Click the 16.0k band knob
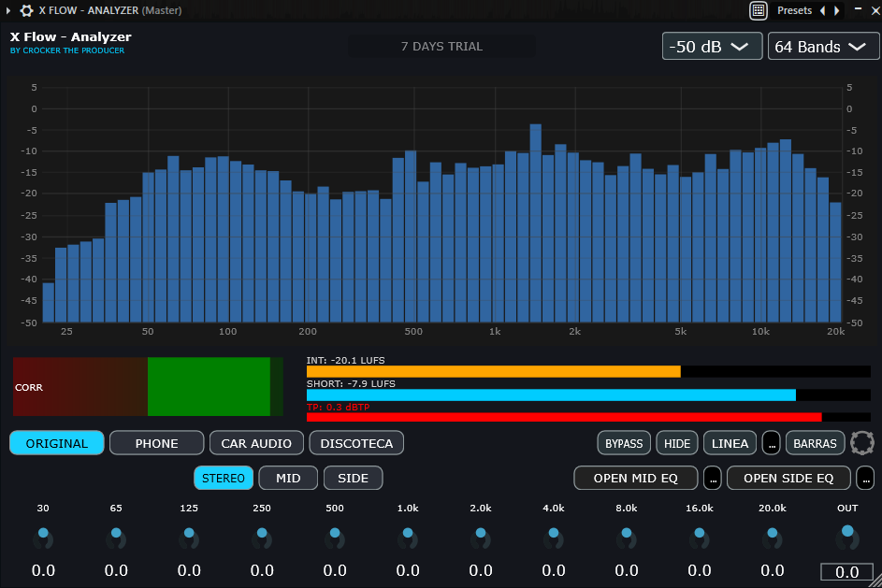The image size is (882, 588). 700,538
